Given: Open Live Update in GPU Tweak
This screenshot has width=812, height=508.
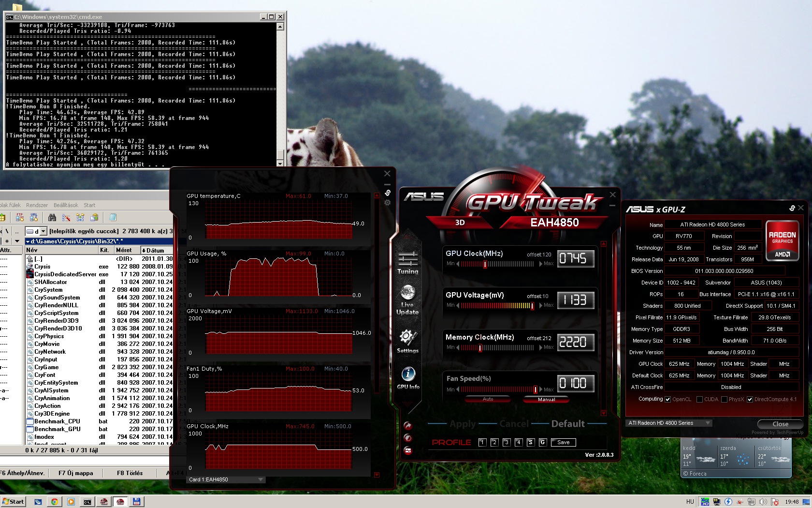Looking at the screenshot, I should pyautogui.click(x=407, y=300).
